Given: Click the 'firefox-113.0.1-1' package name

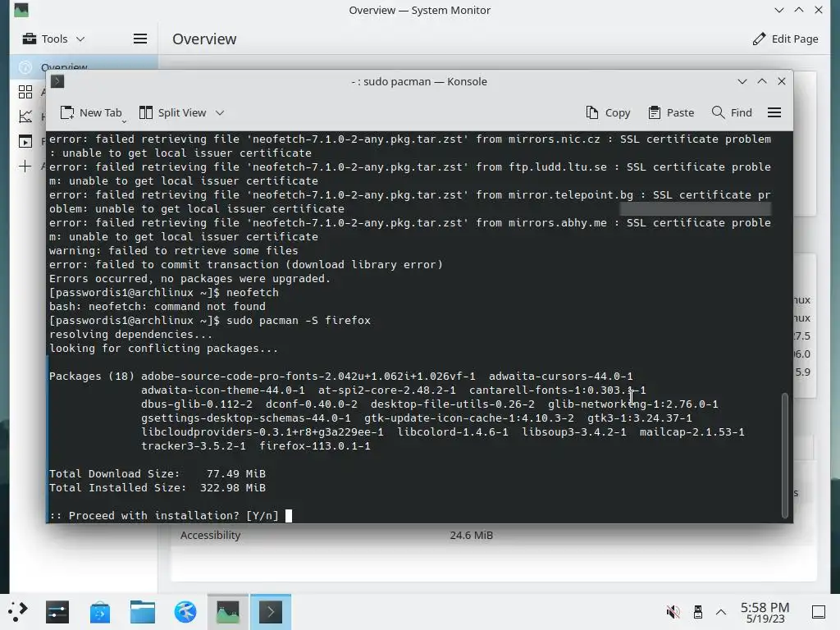Looking at the screenshot, I should coord(315,445).
